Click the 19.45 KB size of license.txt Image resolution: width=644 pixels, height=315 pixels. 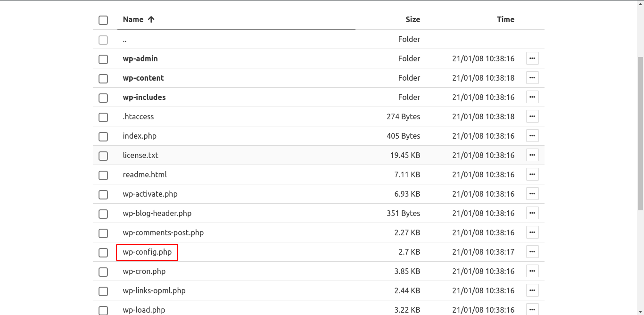tap(405, 155)
